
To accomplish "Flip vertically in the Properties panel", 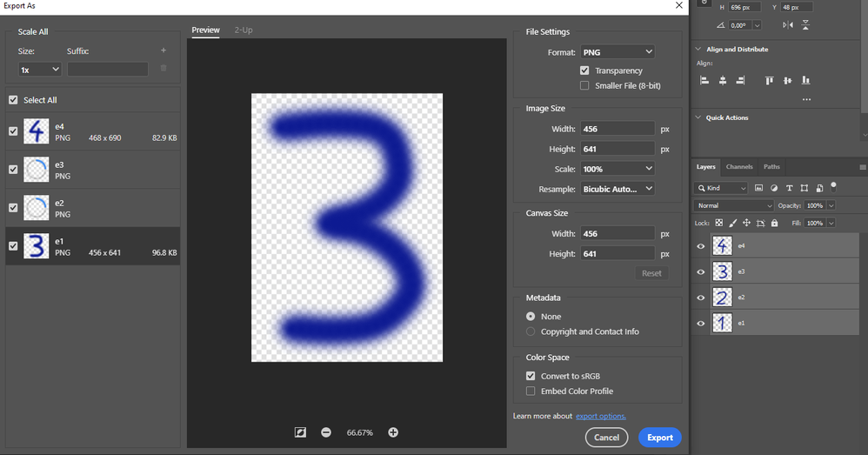I will coord(805,25).
